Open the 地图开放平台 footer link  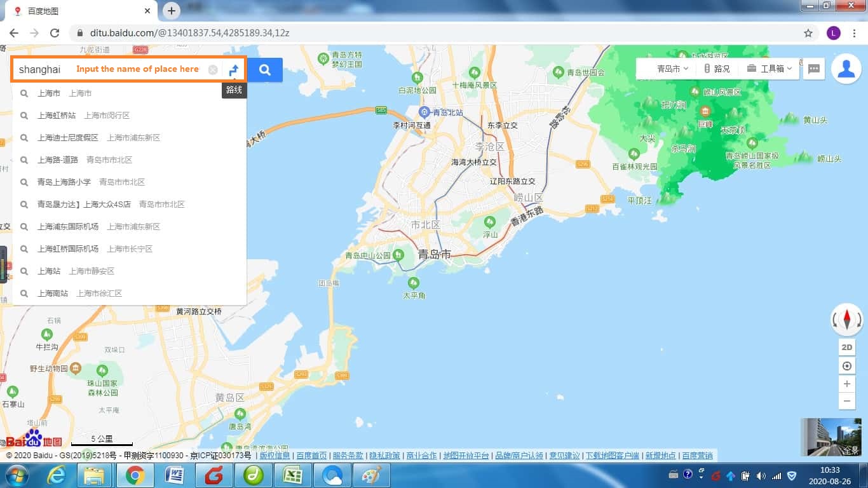click(x=466, y=456)
